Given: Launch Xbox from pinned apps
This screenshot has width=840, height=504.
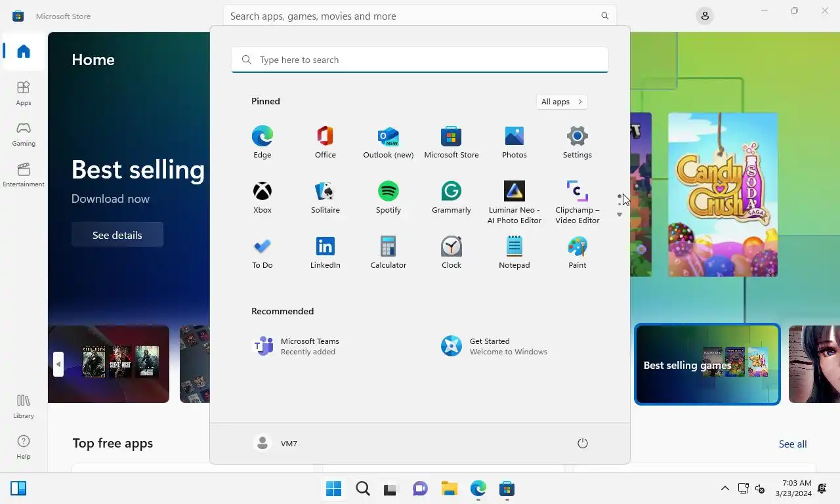Looking at the screenshot, I should point(262,197).
